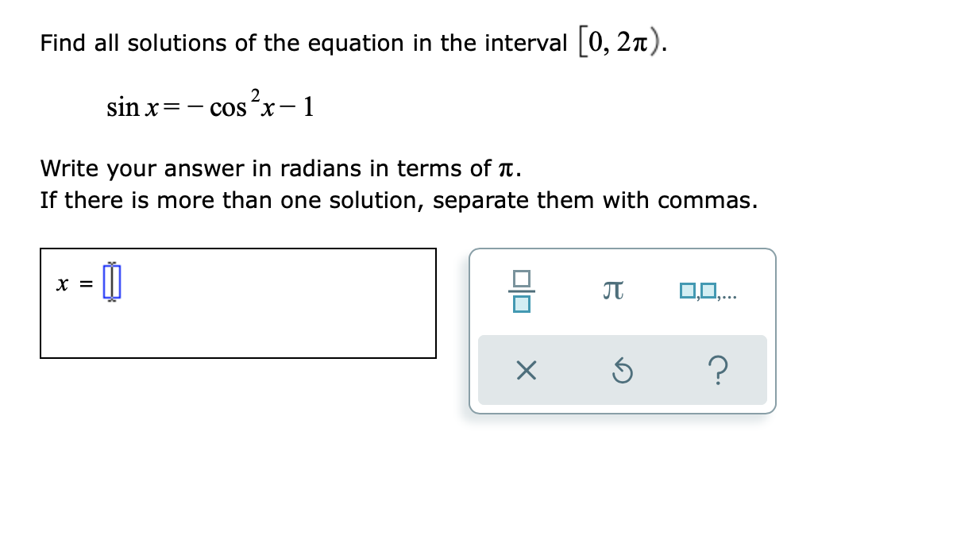Undo the last entry with the reset arrow

(x=623, y=371)
